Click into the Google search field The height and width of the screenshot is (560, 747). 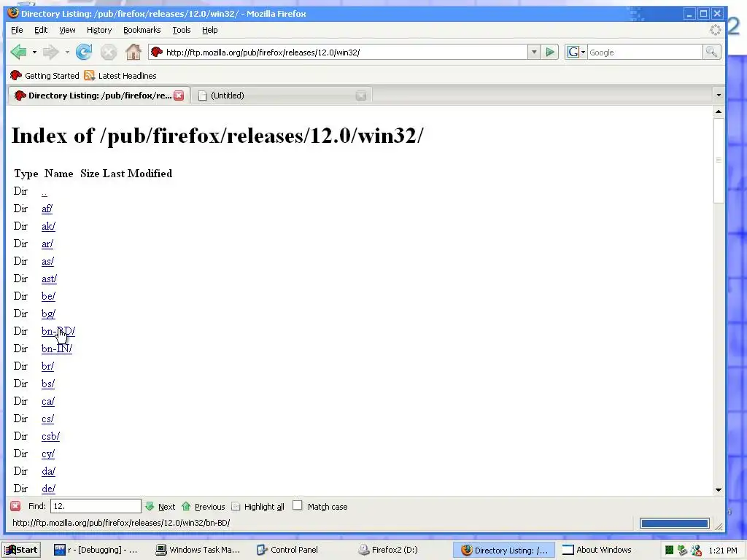[x=645, y=52]
